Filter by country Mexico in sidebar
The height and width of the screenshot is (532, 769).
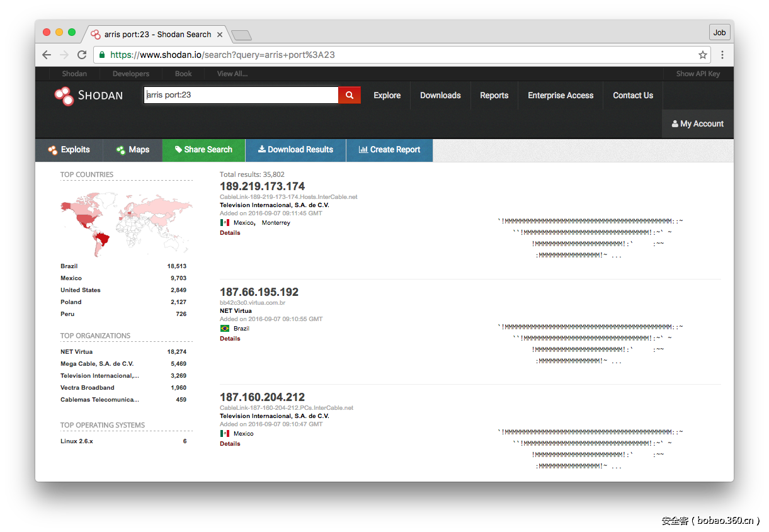(71, 278)
